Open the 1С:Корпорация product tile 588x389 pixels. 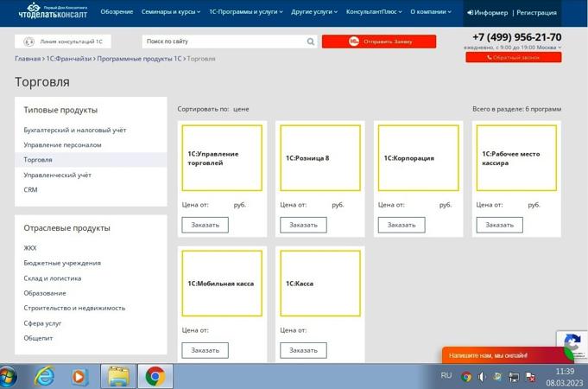pos(418,158)
